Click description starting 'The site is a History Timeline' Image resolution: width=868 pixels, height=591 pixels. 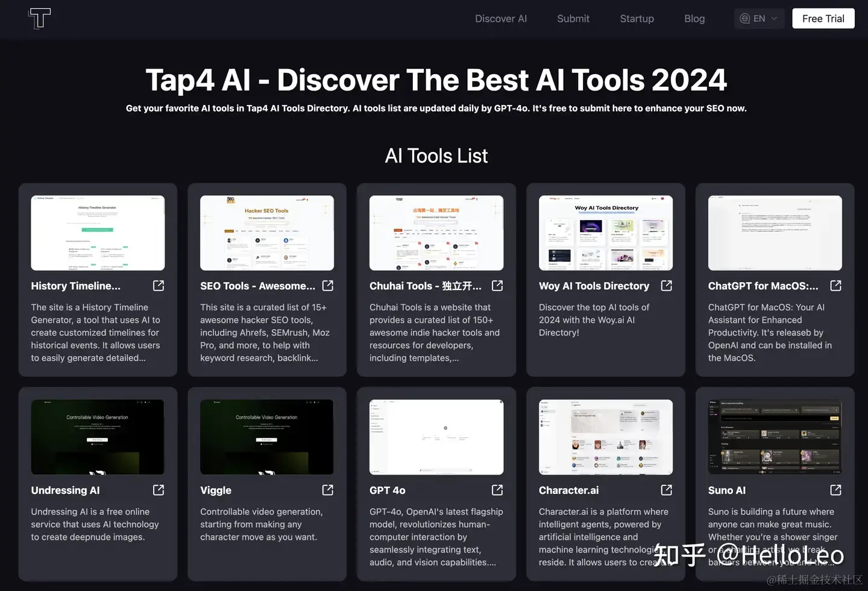pyautogui.click(x=96, y=332)
